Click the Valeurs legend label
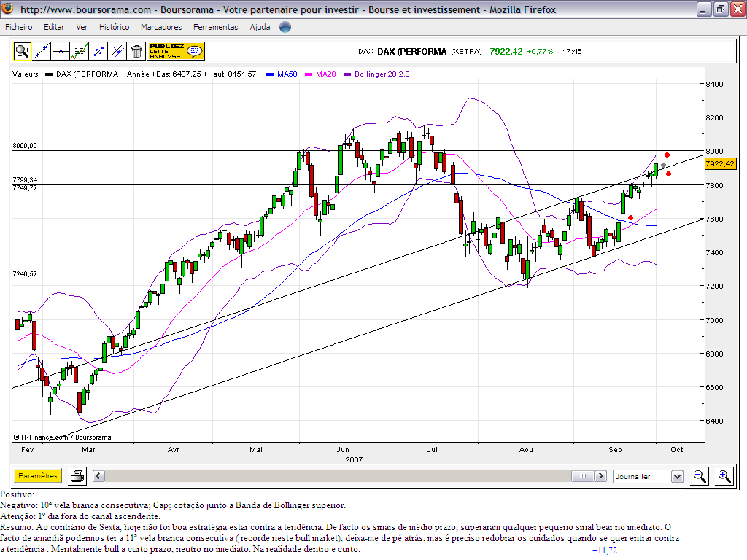Screen dimensions: 747x560 26,74
